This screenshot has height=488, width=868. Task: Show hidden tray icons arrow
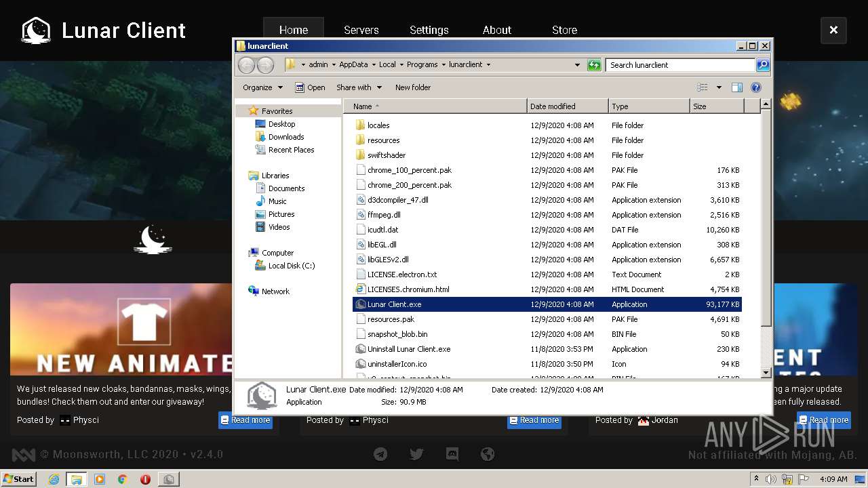[756, 479]
